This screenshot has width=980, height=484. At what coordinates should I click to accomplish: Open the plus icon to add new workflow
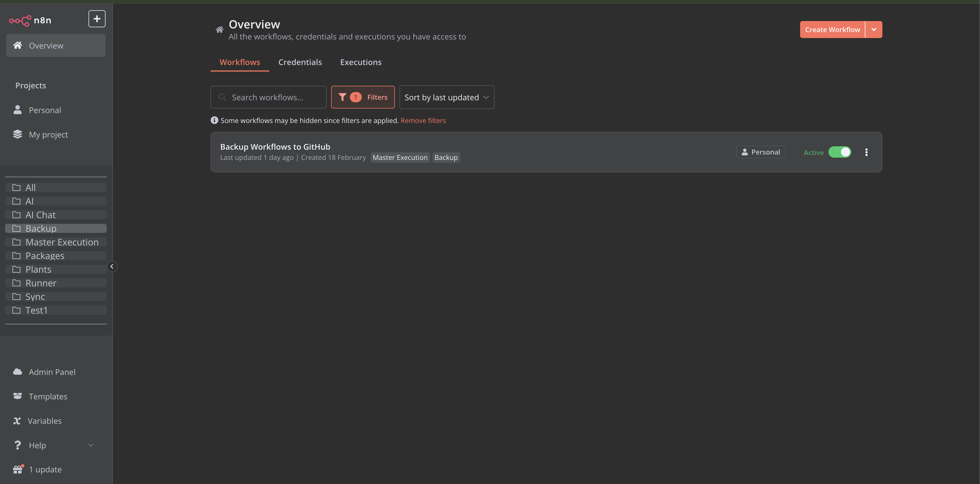97,18
